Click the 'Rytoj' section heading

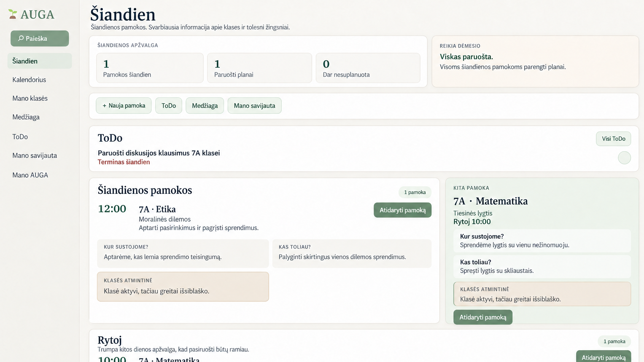(x=110, y=340)
